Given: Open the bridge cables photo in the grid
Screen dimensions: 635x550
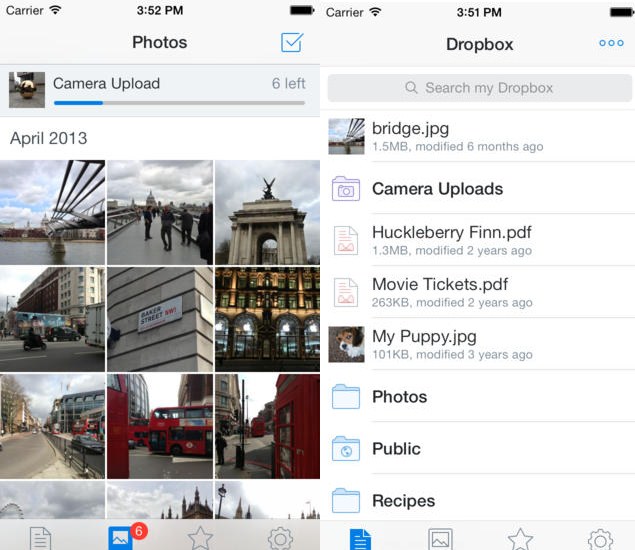Looking at the screenshot, I should point(52,212).
